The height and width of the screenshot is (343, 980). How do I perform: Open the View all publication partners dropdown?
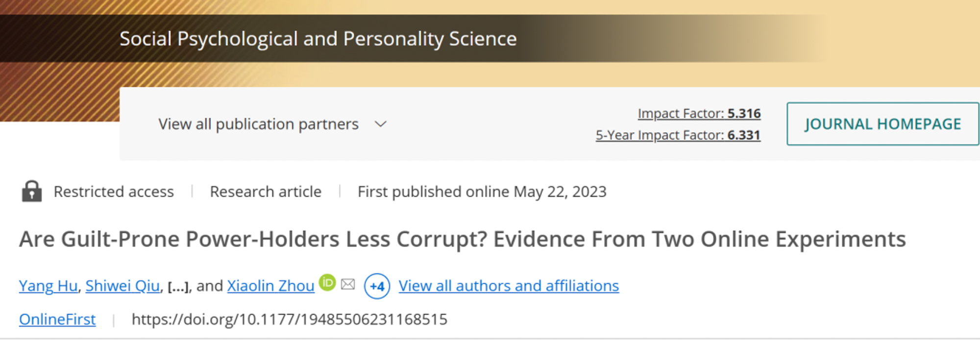(x=258, y=124)
